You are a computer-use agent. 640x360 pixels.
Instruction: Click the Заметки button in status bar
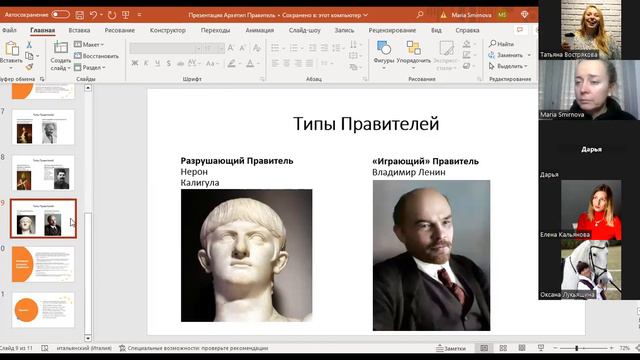(x=451, y=348)
